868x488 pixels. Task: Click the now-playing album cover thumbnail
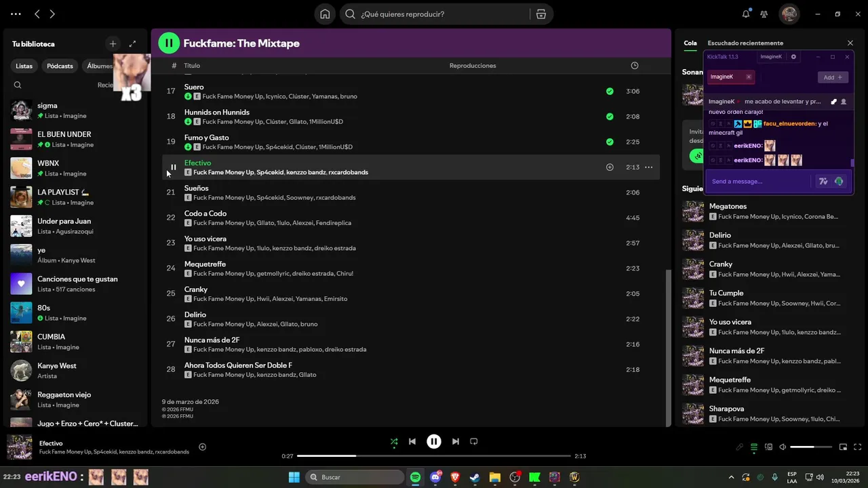[x=20, y=447]
